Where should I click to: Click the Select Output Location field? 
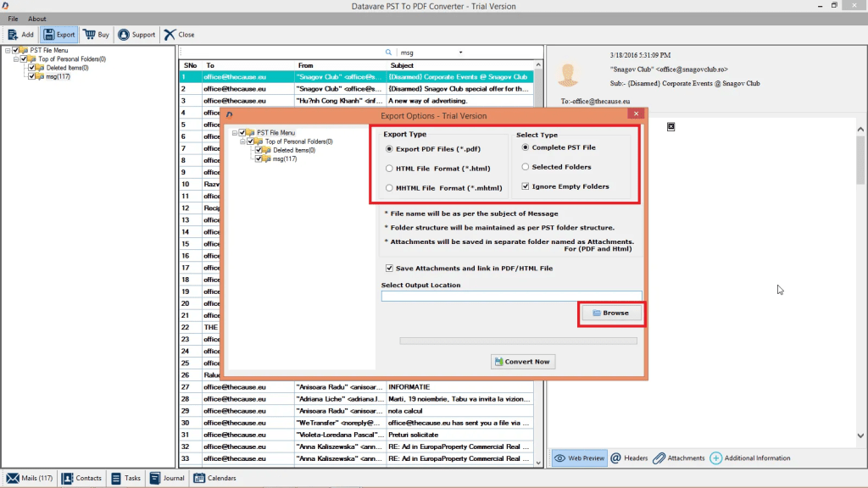(x=511, y=296)
